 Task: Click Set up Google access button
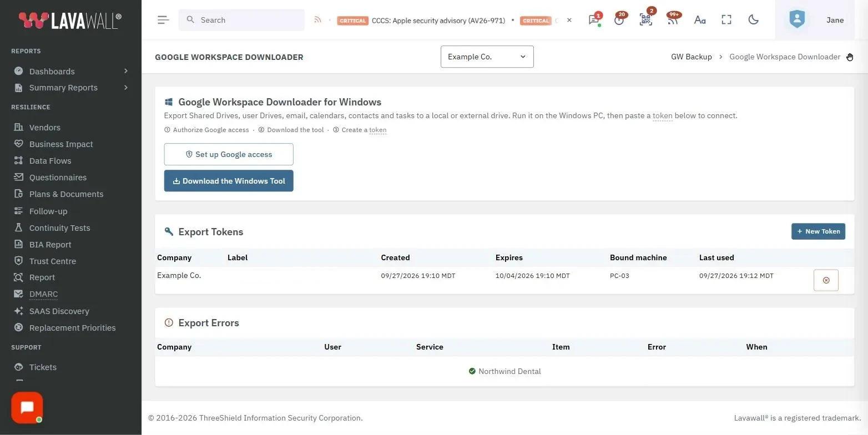pyautogui.click(x=229, y=154)
